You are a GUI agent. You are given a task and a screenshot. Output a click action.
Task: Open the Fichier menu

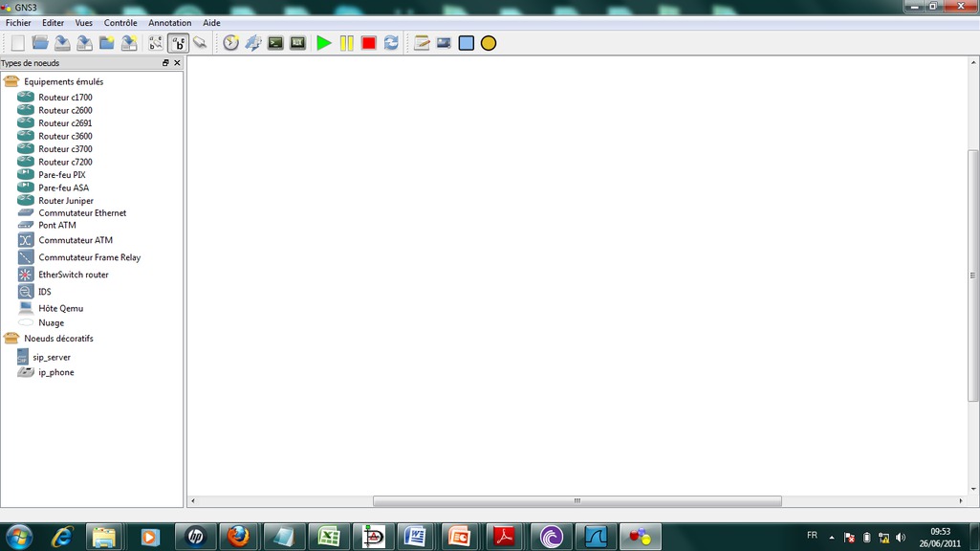click(18, 23)
